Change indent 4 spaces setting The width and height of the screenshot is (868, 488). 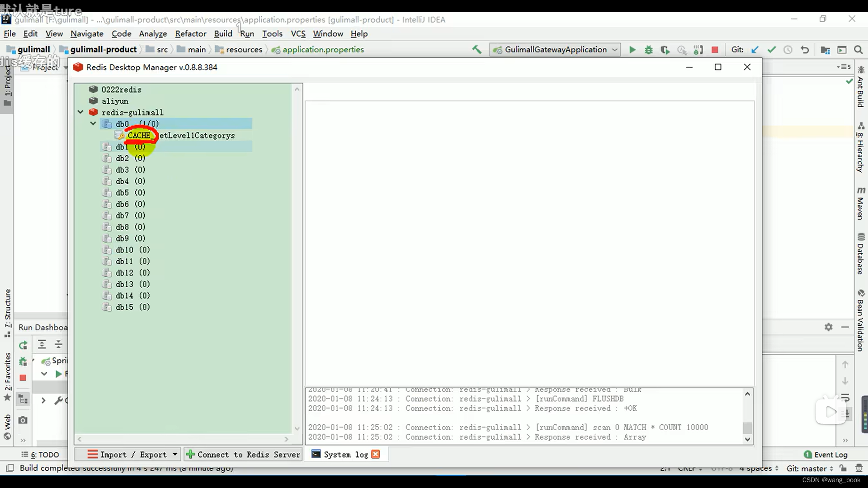[759, 469]
